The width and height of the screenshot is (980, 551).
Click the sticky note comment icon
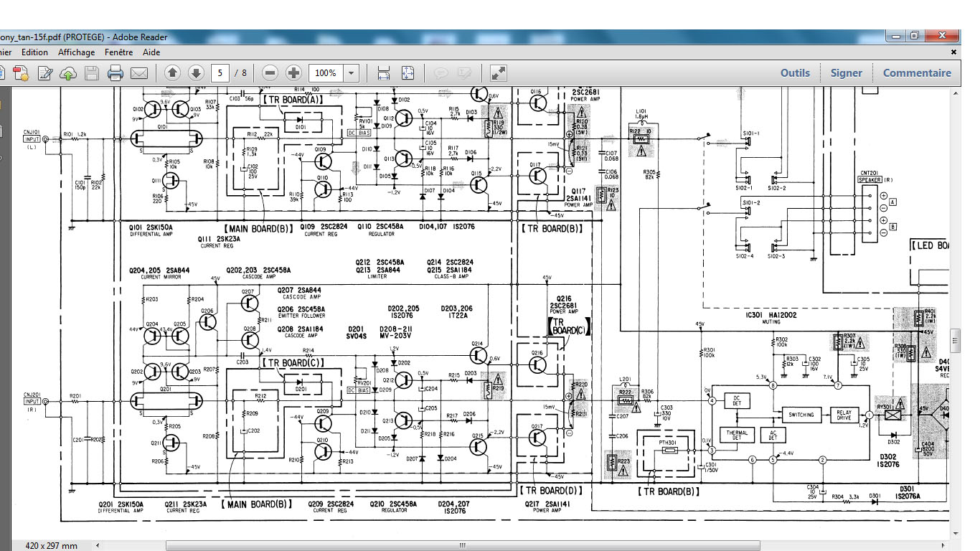pyautogui.click(x=440, y=72)
